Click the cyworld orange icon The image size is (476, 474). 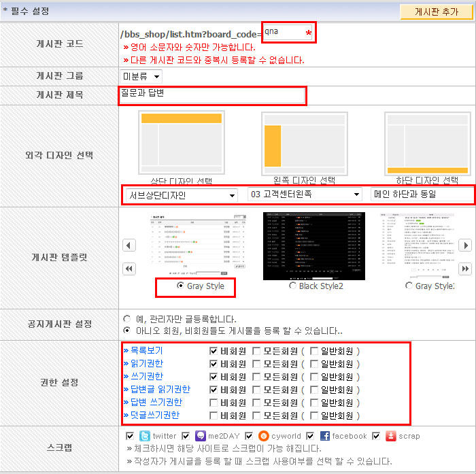click(264, 436)
